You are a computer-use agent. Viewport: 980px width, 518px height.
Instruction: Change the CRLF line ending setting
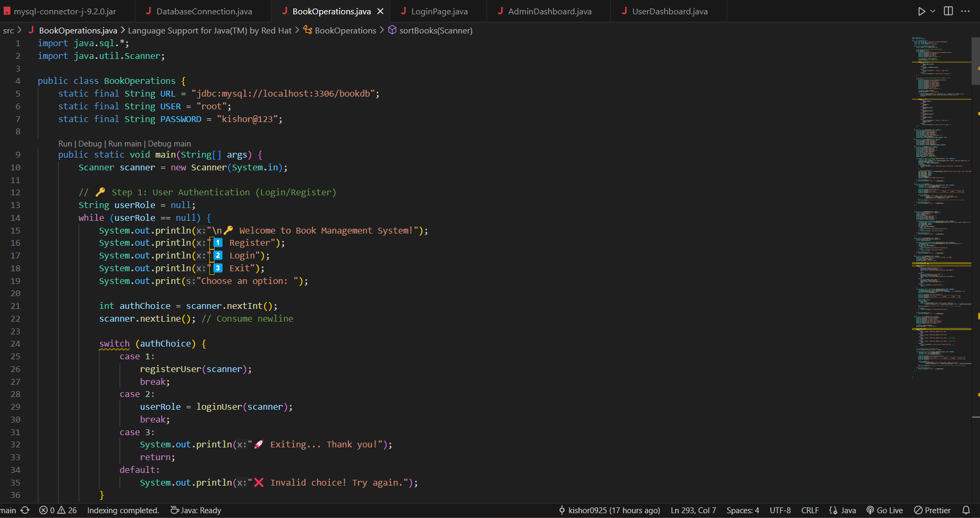coord(809,510)
